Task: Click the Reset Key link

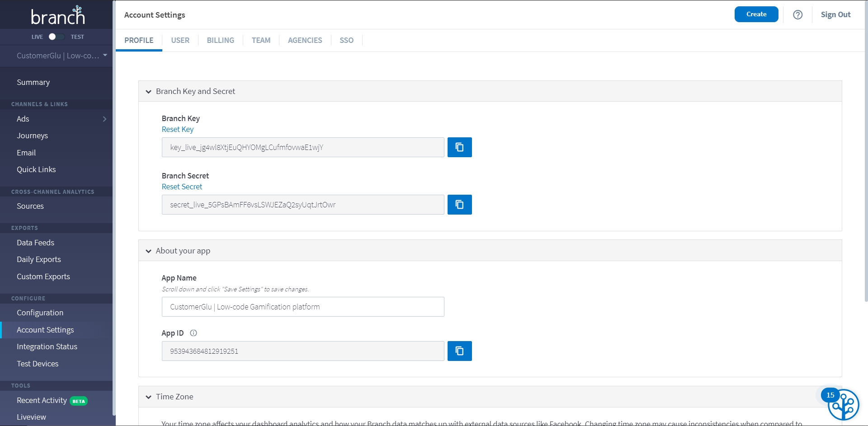Action: tap(177, 129)
